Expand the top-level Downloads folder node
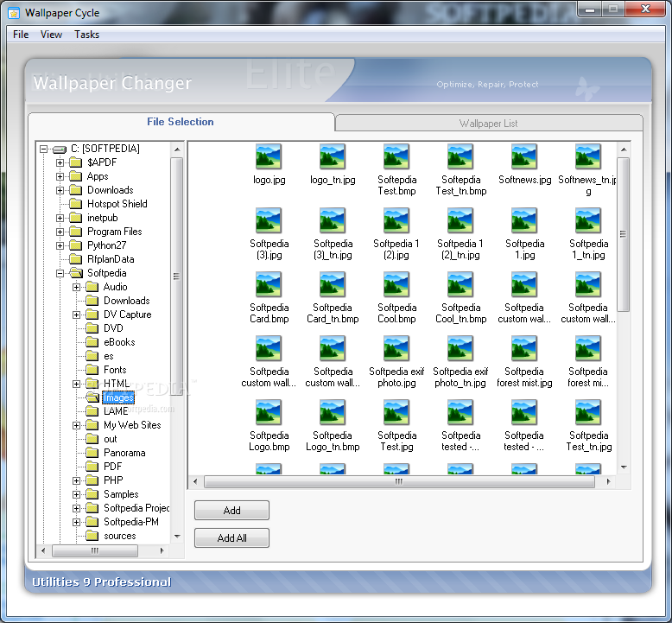 [60, 190]
